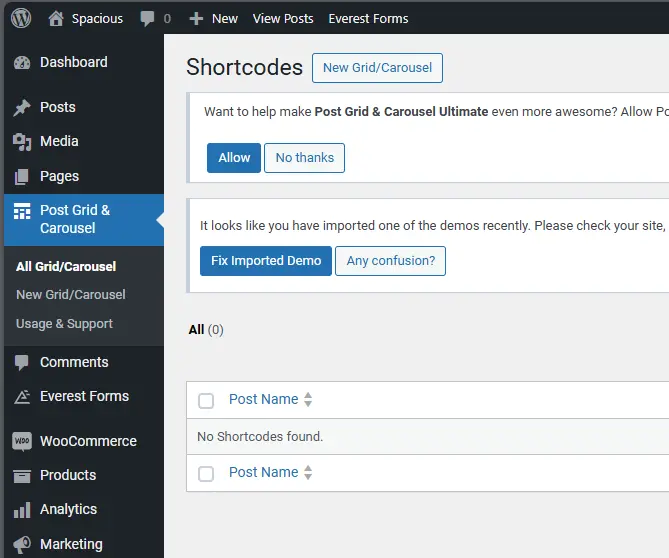The width and height of the screenshot is (669, 558).
Task: Click the Dashboard gauge icon
Action: tap(22, 62)
